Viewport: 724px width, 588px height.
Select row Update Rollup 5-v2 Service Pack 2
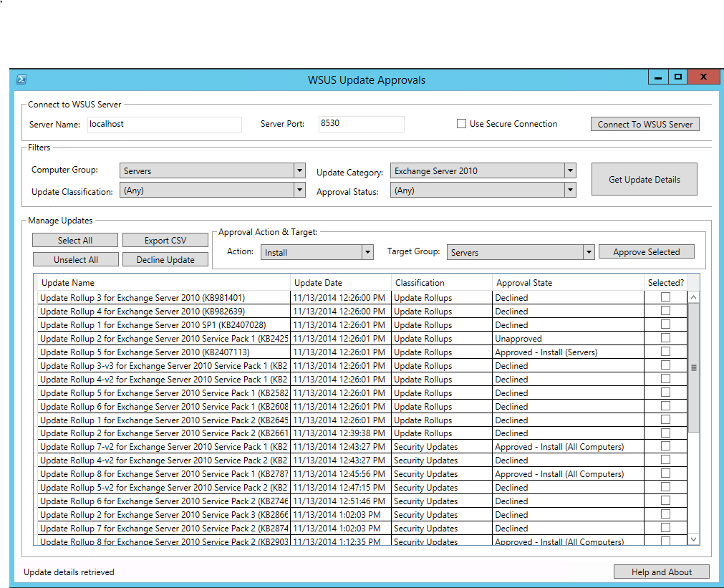pyautogui.click(x=362, y=487)
